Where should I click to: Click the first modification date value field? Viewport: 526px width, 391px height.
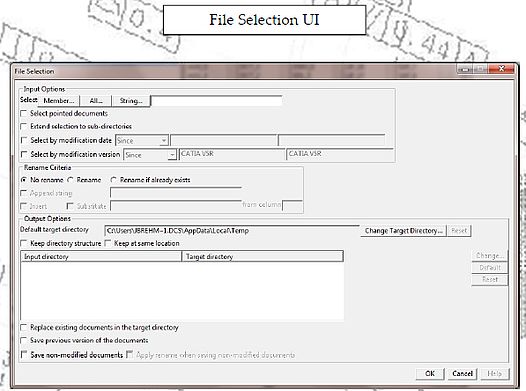coord(223,140)
